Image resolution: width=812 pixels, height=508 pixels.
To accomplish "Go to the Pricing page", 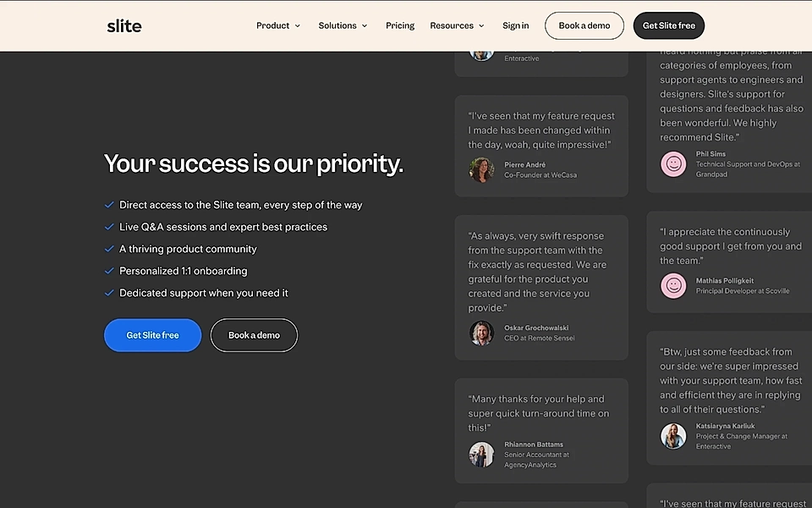I will tap(399, 25).
